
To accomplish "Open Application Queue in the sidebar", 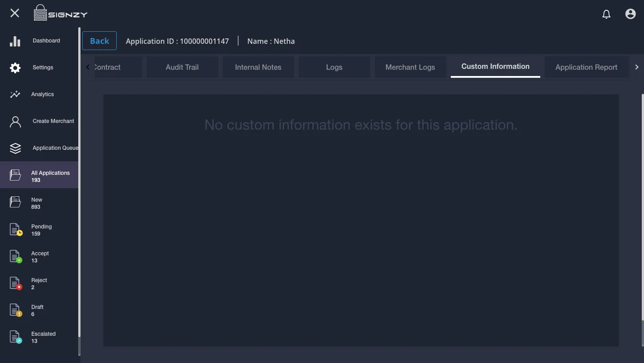I will [39, 148].
